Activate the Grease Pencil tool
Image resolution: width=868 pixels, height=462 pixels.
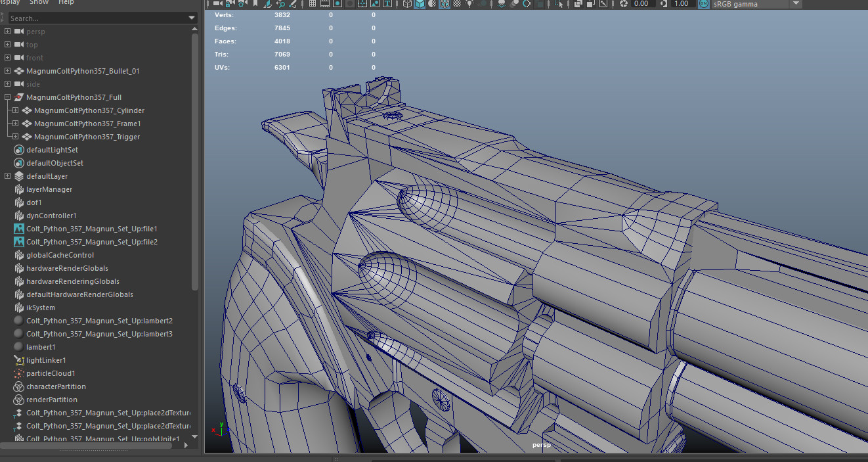coord(293,4)
